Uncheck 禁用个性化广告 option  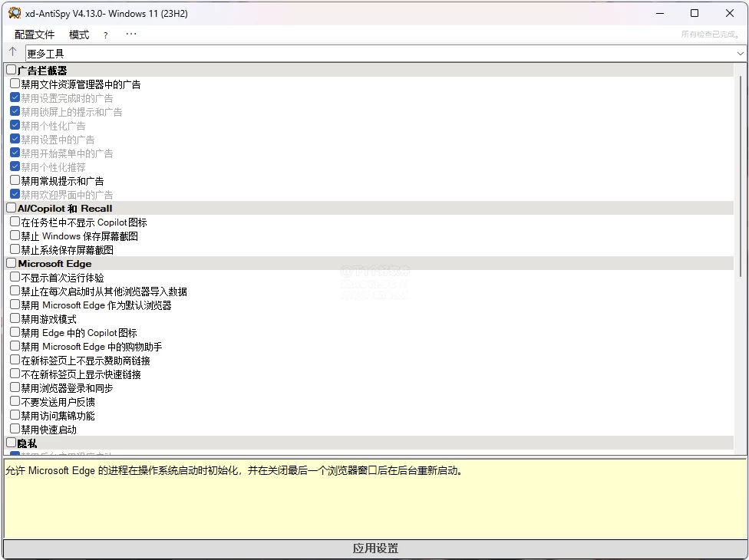[x=15, y=126]
